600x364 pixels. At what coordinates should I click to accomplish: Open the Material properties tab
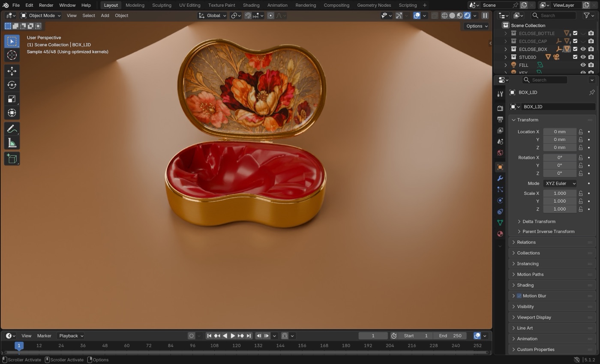coord(500,234)
